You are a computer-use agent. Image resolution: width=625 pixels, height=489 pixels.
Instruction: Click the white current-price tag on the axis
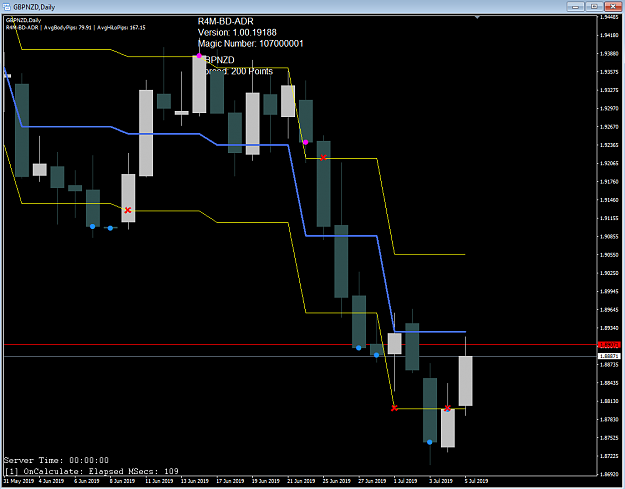[609, 355]
